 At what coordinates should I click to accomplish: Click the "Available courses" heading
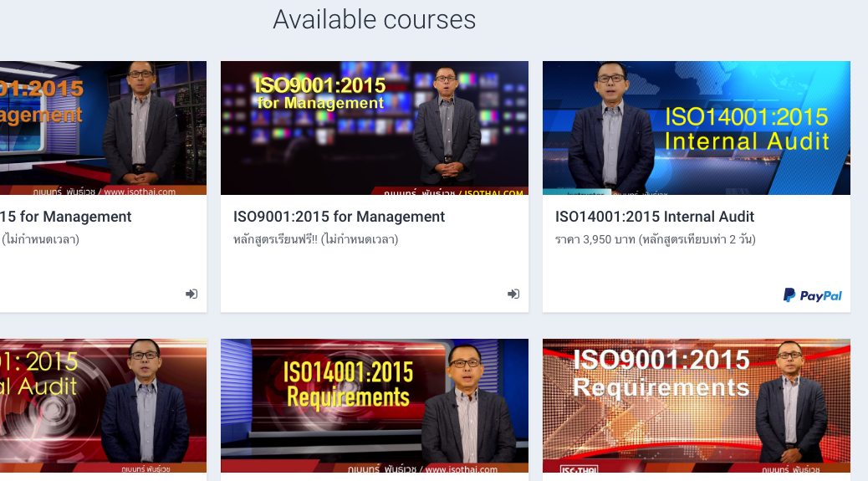tap(374, 19)
